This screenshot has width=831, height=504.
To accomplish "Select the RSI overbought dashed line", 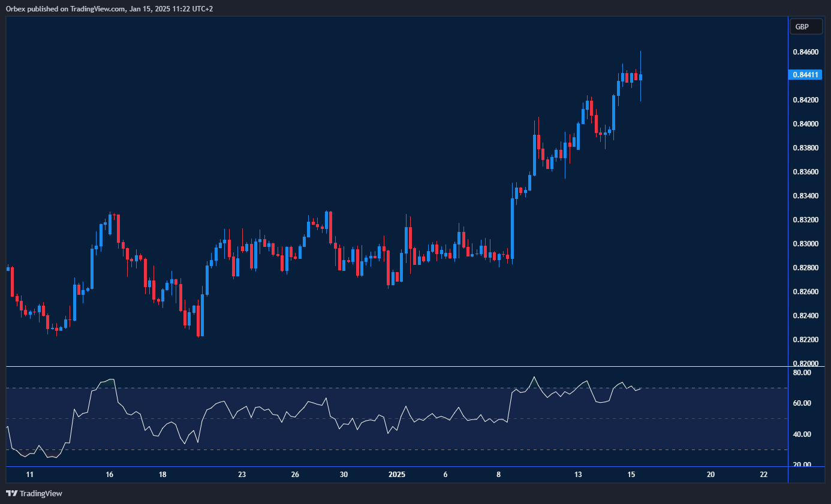I will click(360, 387).
